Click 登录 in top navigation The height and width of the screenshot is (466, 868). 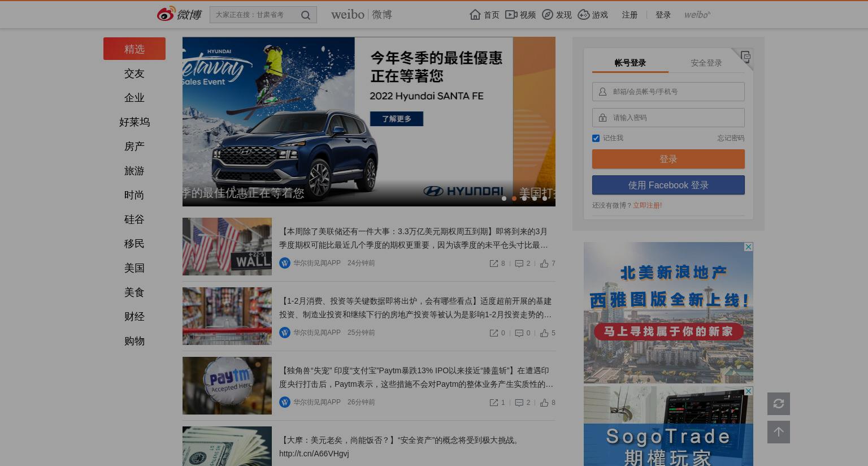point(663,15)
